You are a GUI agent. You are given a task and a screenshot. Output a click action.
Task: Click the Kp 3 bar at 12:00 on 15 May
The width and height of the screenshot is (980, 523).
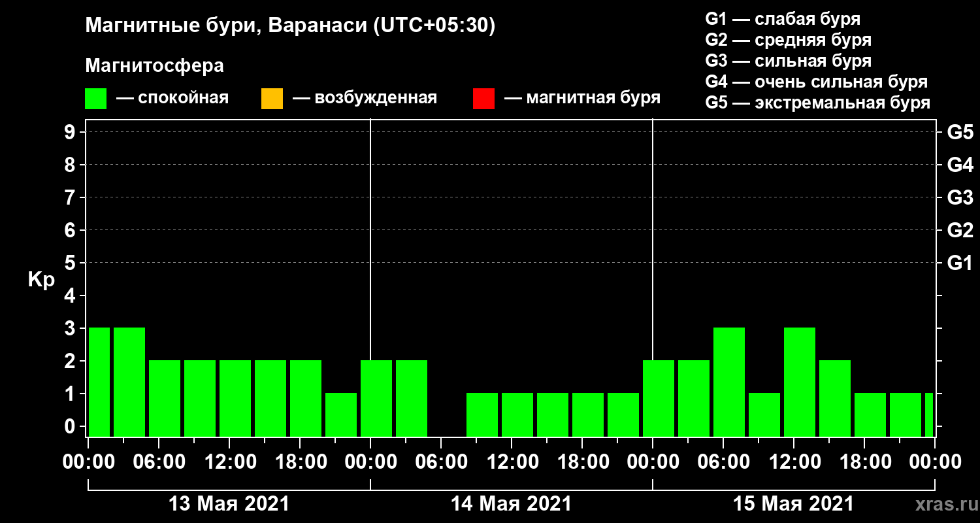click(x=800, y=382)
